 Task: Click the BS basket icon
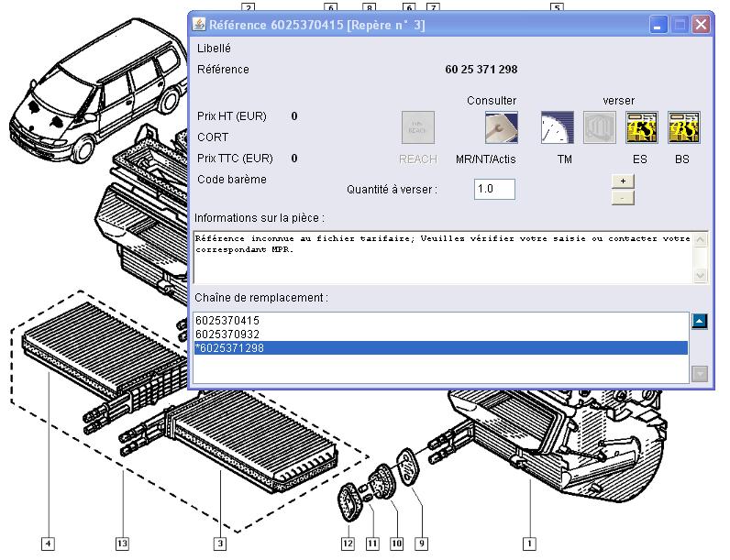pos(683,127)
